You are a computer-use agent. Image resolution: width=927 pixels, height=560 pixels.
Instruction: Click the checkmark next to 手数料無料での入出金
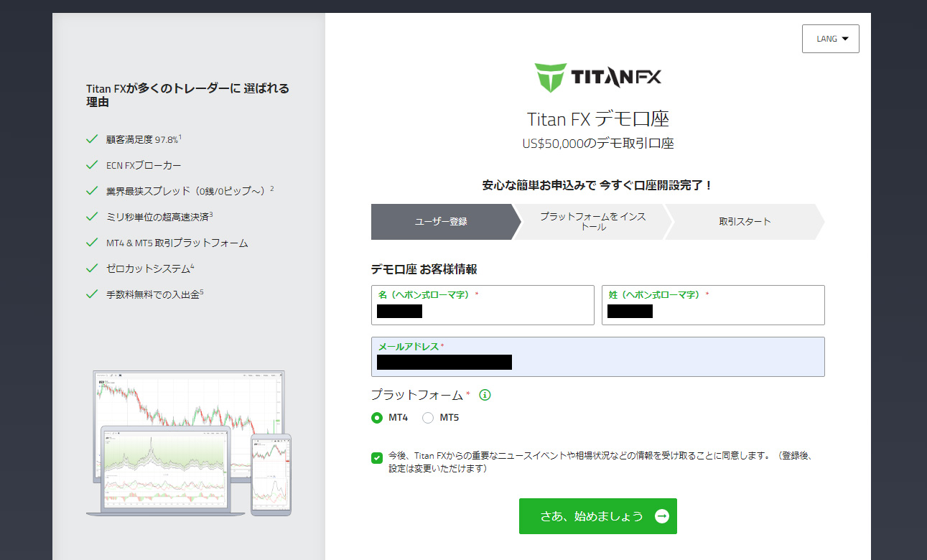[x=91, y=294]
